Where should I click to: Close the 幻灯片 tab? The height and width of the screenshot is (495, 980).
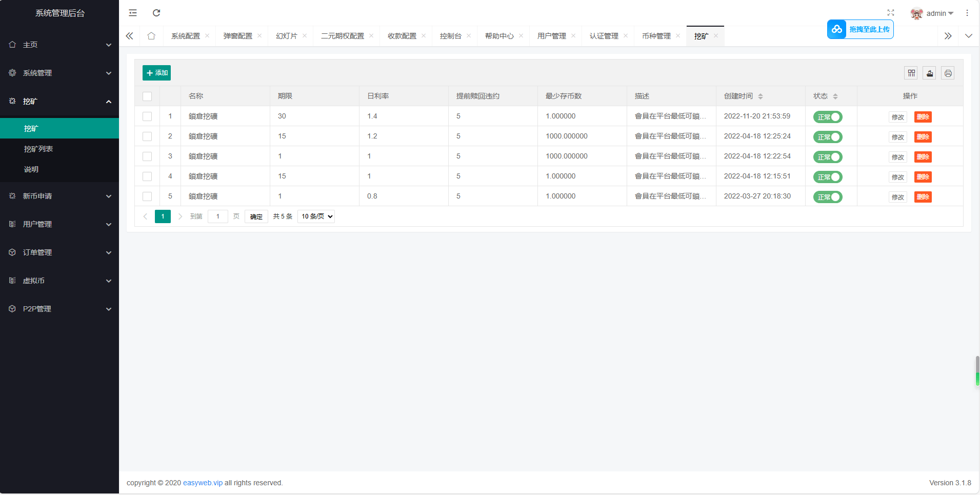click(x=305, y=35)
